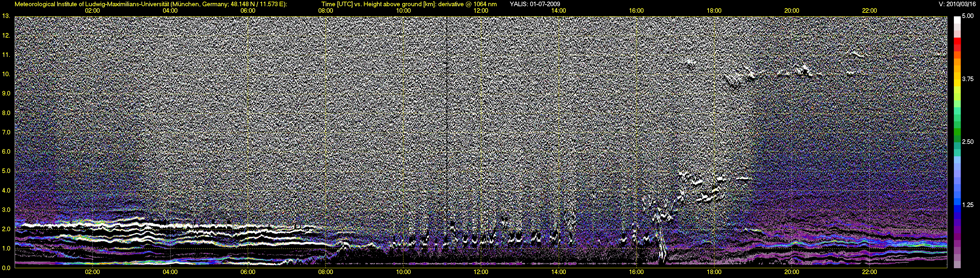Select the 22:00 marker on the bottom time axis
Screen dimensions: 980x278
coord(869,272)
